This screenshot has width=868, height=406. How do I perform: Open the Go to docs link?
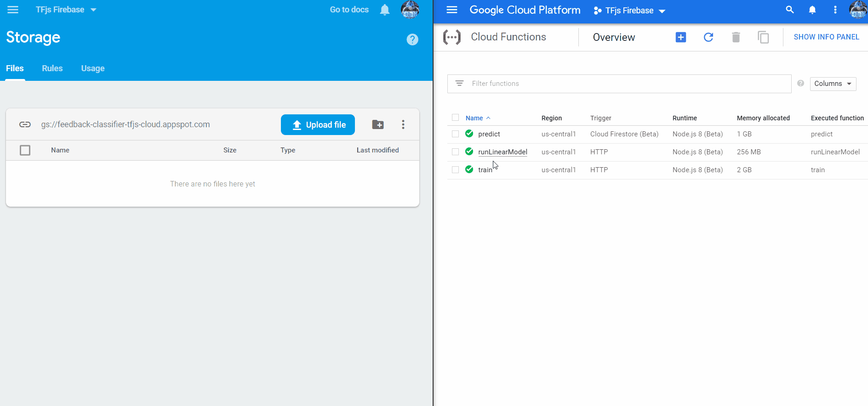click(x=349, y=10)
